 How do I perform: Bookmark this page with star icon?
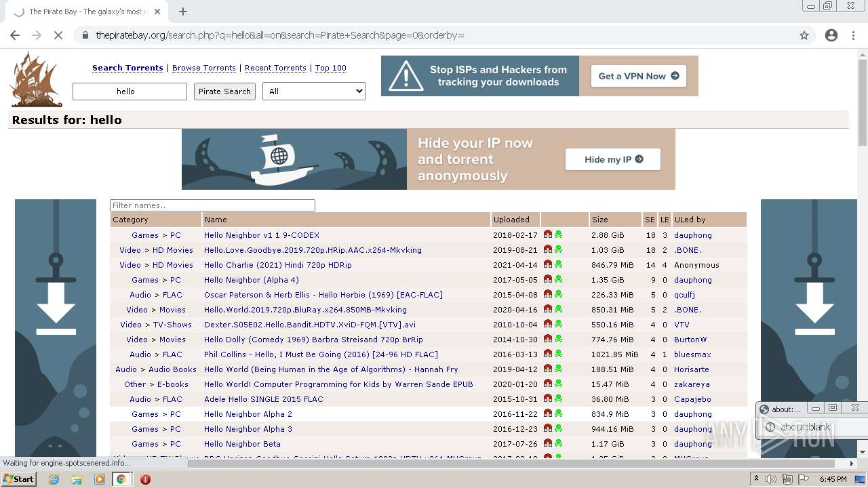tap(804, 35)
